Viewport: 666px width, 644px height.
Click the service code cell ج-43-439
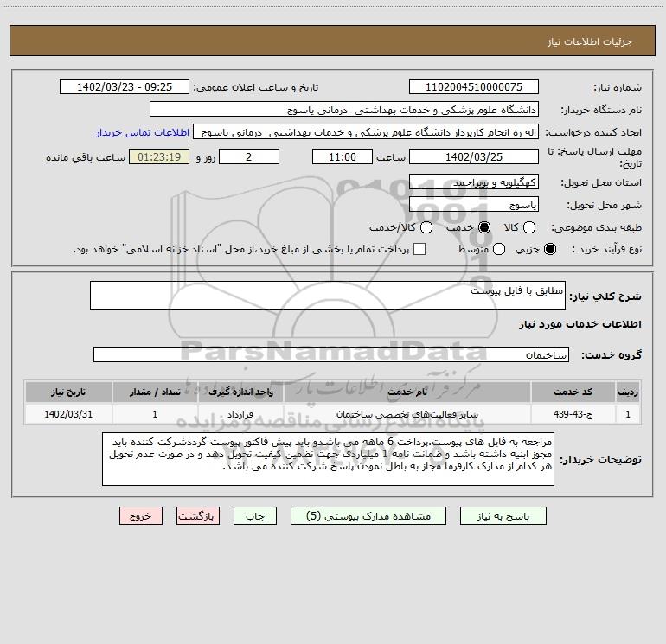573,414
